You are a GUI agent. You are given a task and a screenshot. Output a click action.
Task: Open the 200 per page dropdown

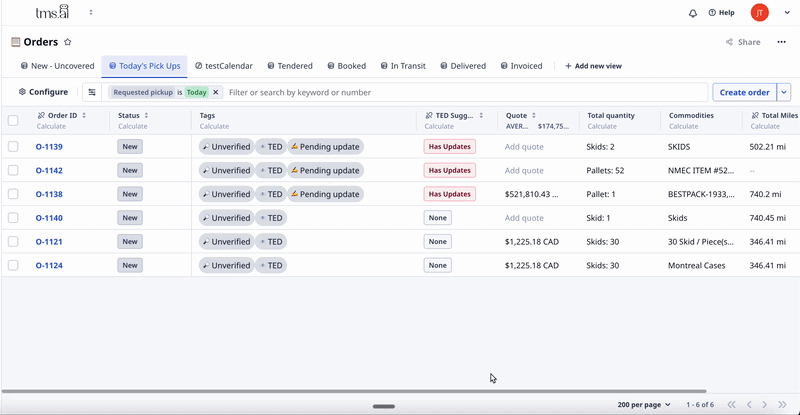point(644,404)
